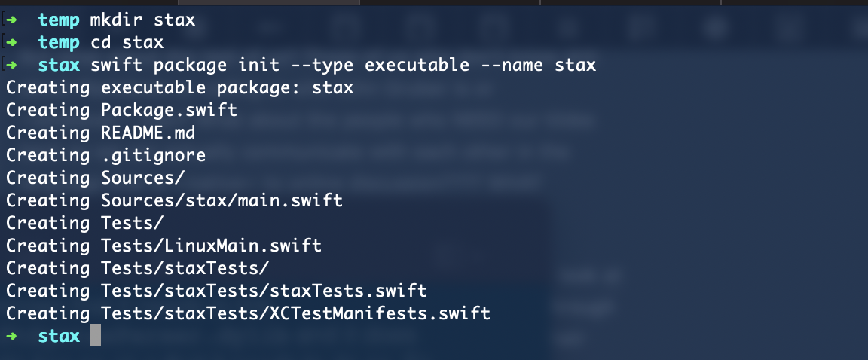Click the 'cd stax' command text
868x360 pixels.
(127, 43)
